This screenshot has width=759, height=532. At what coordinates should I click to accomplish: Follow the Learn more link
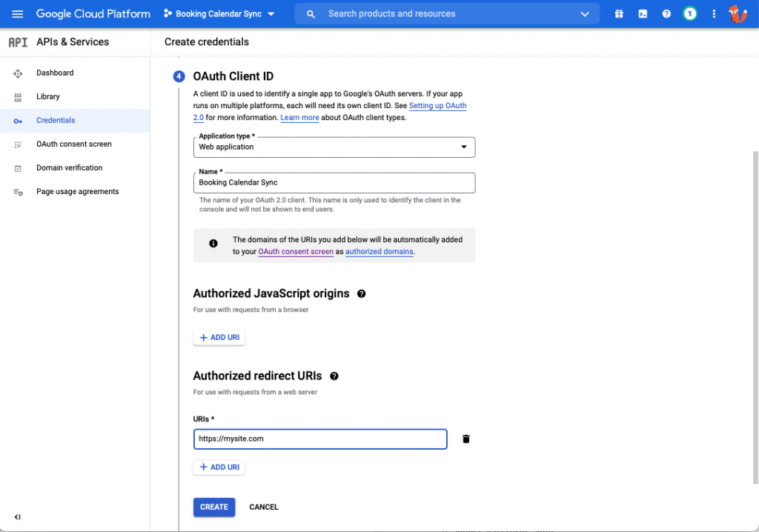(299, 117)
